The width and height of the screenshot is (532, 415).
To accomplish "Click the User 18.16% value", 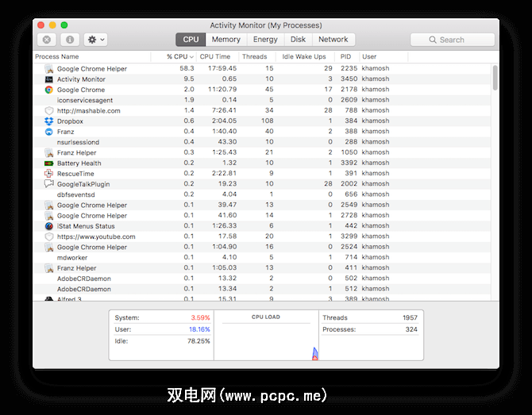I will tap(199, 329).
